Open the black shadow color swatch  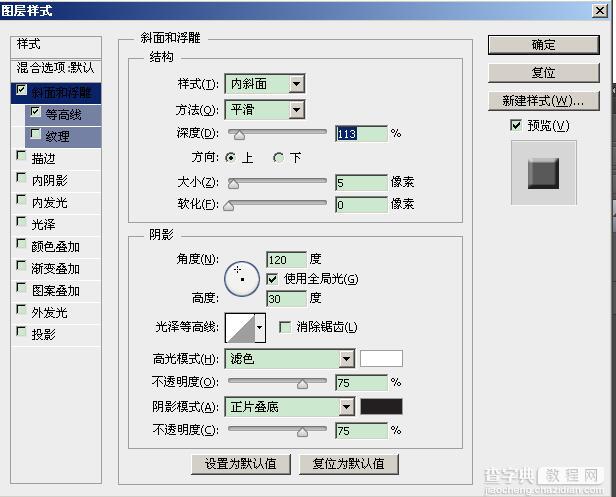(381, 407)
